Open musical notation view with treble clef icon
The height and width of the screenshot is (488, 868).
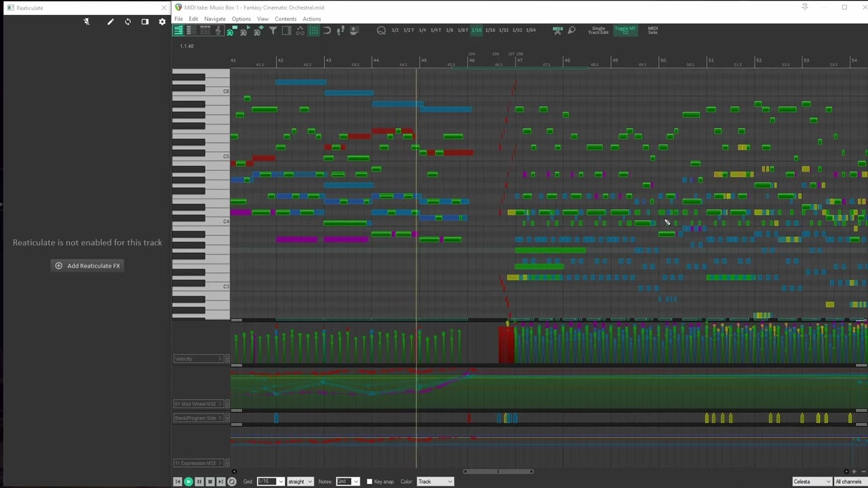(218, 30)
